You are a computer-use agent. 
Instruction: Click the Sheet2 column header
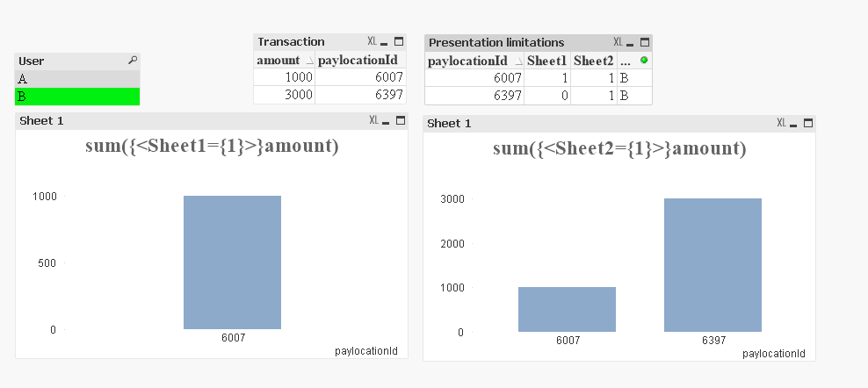pos(593,61)
